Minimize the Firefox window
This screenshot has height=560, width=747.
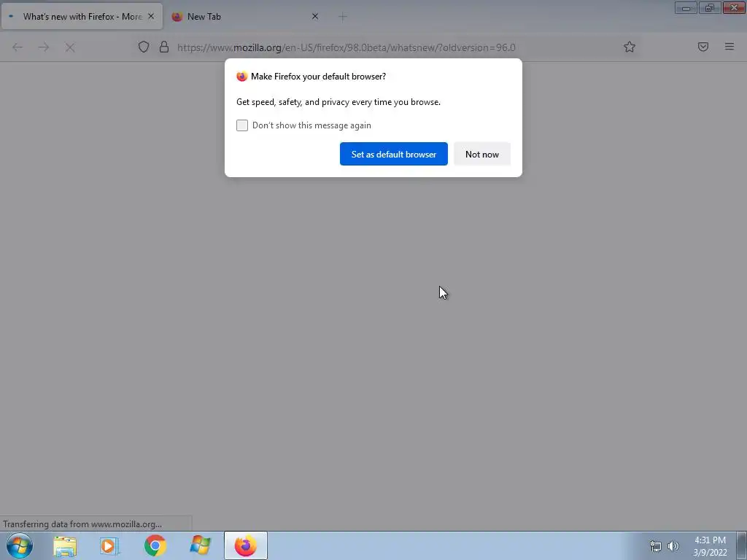(686, 7)
